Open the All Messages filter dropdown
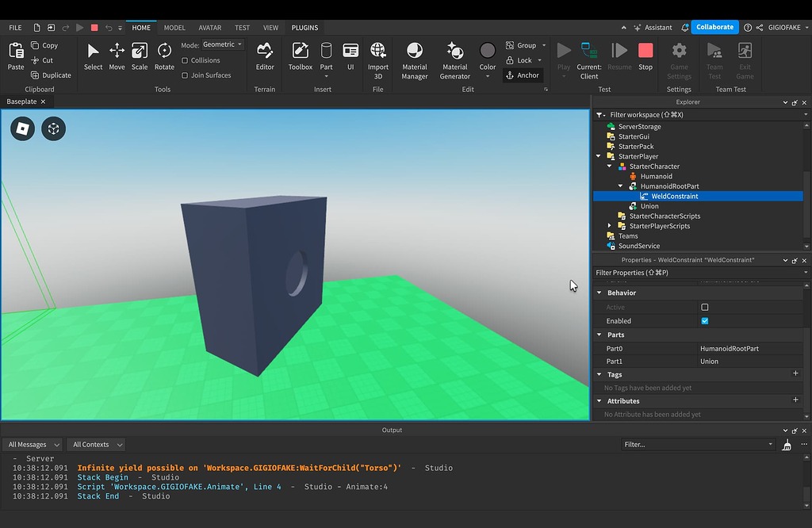The image size is (812, 528). click(x=33, y=445)
